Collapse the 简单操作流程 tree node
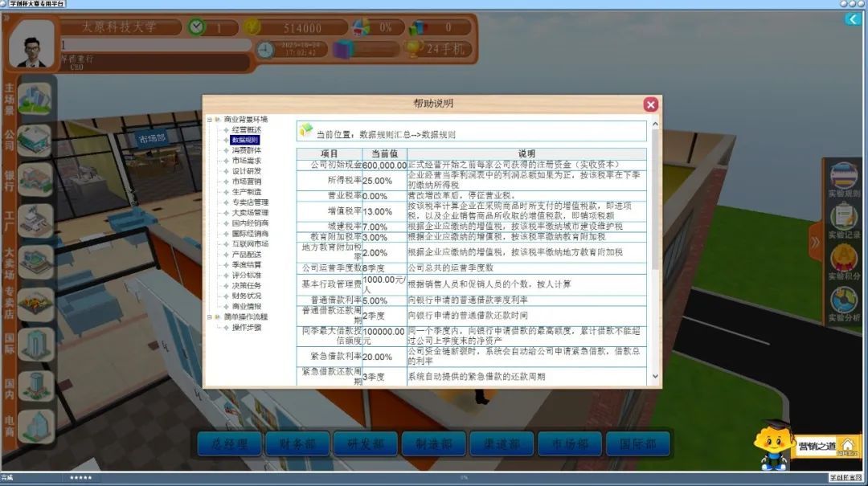The width and height of the screenshot is (868, 486). point(209,317)
